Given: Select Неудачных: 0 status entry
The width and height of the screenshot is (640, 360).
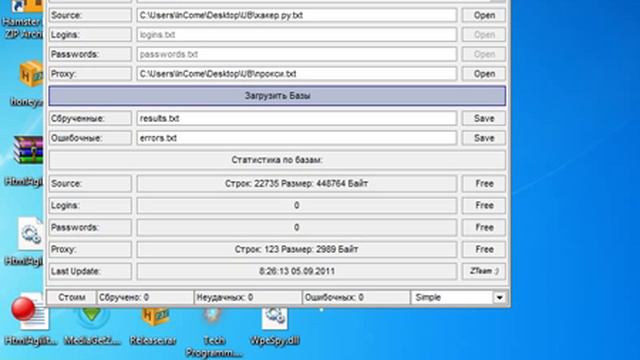Looking at the screenshot, I should [x=248, y=298].
